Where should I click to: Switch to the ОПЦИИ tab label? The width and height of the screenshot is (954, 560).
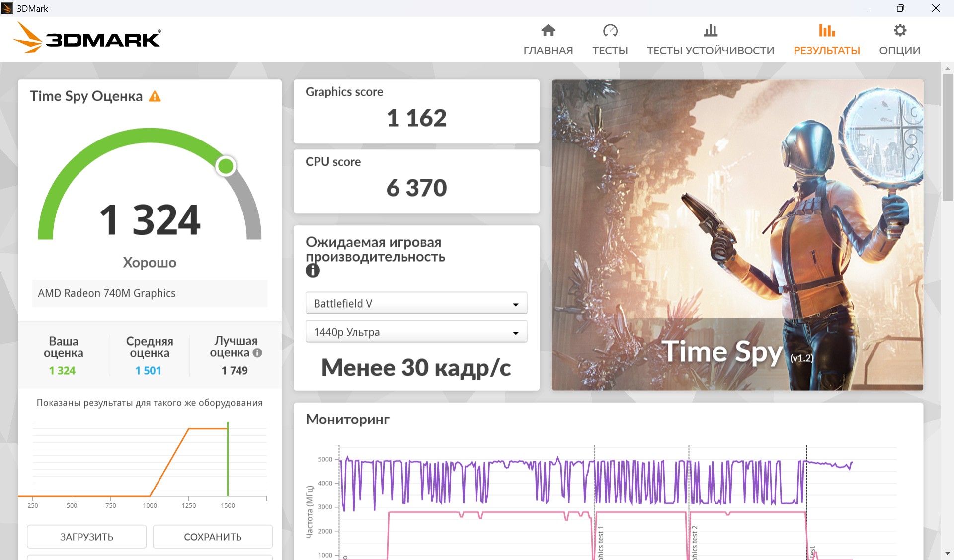point(900,50)
